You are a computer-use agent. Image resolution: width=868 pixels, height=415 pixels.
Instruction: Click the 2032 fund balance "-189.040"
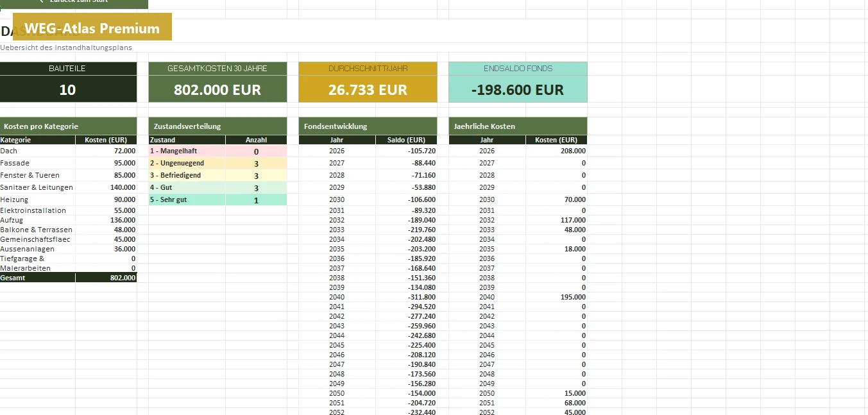point(421,220)
